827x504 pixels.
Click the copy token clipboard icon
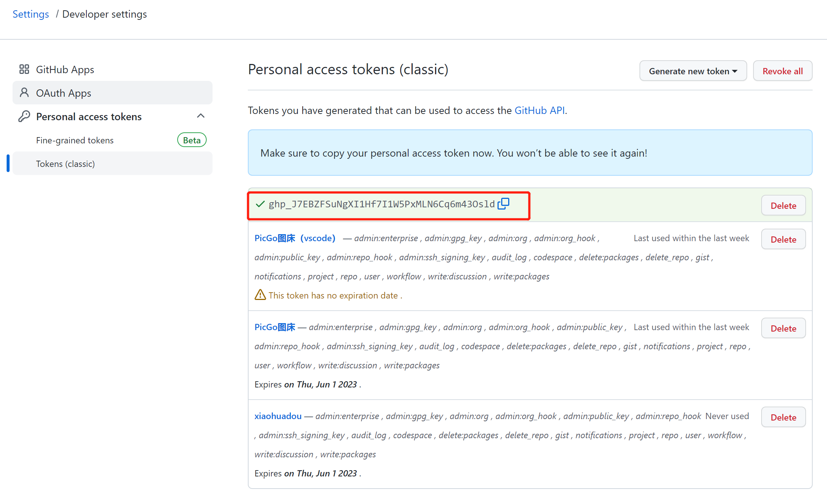pos(503,204)
